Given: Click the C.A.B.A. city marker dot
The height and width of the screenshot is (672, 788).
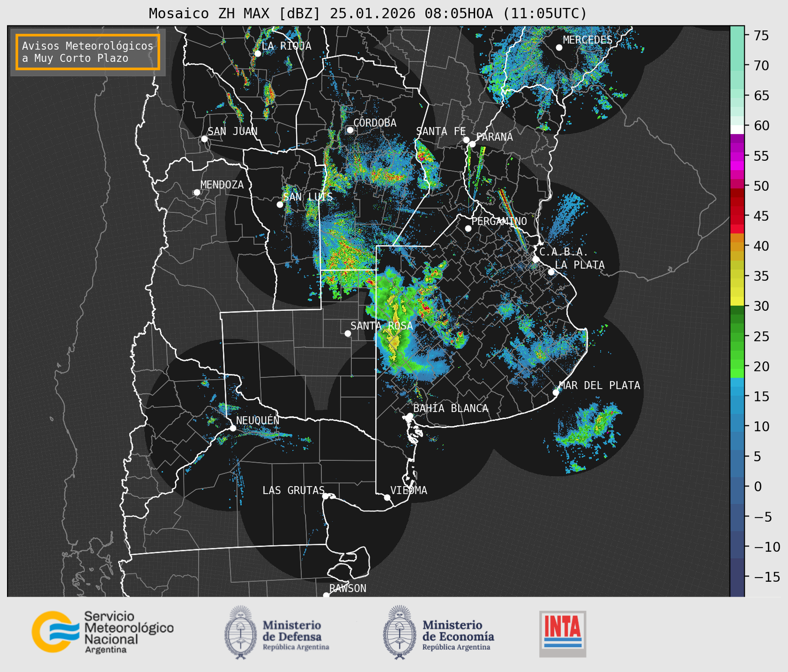Looking at the screenshot, I should (x=536, y=259).
